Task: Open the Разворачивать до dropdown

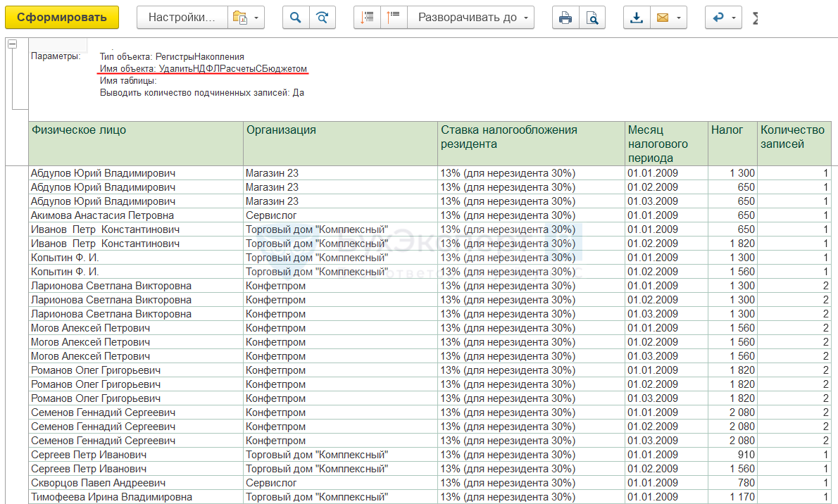Action: tap(471, 18)
